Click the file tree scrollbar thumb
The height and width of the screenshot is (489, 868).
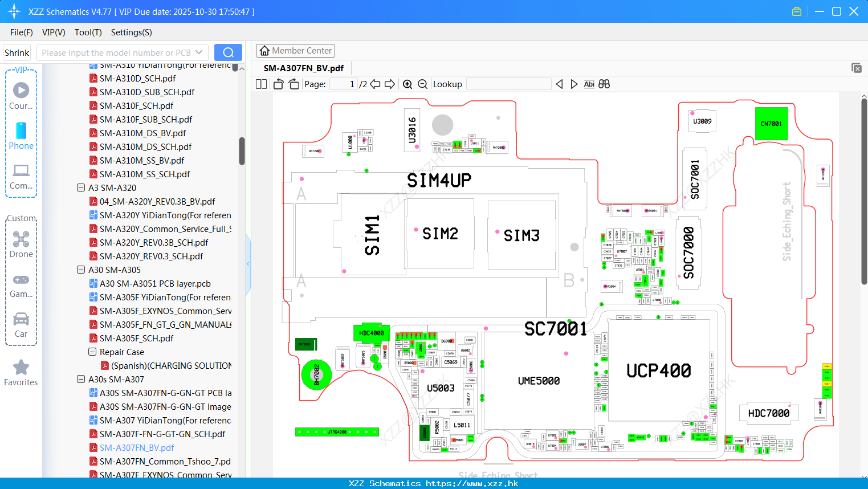pyautogui.click(x=242, y=151)
